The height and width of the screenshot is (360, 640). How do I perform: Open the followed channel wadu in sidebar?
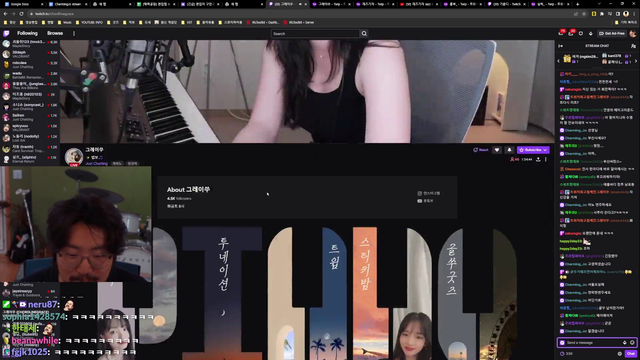[29, 75]
